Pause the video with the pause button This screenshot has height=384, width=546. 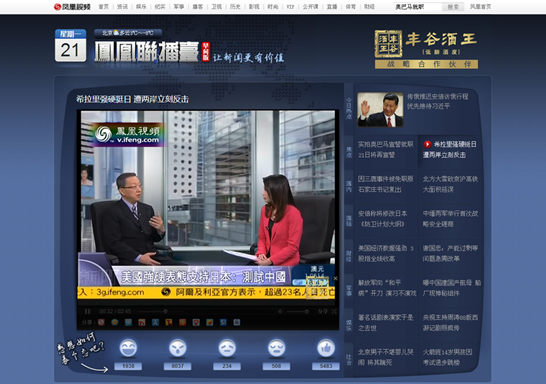click(87, 311)
